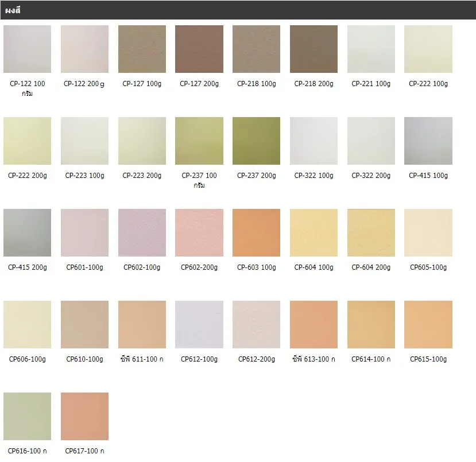Click the CP602-200g color swatch
Viewport: 476px width, 462px height.
(x=199, y=232)
